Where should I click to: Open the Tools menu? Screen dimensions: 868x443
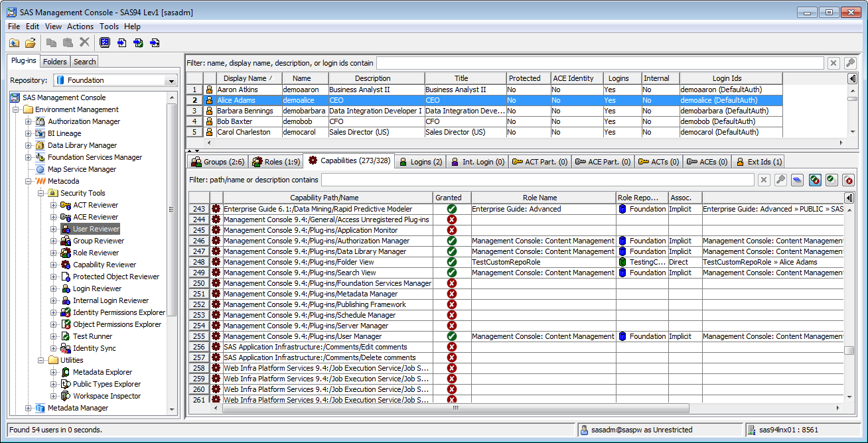pos(109,27)
